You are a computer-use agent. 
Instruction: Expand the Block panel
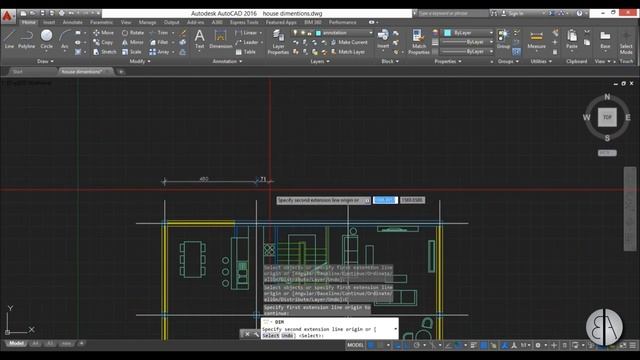pyautogui.click(x=390, y=61)
